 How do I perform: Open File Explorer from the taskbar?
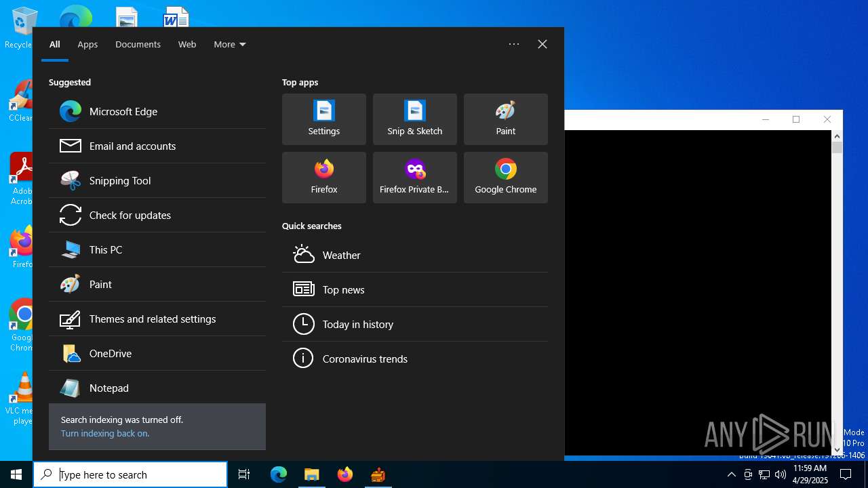click(x=311, y=474)
